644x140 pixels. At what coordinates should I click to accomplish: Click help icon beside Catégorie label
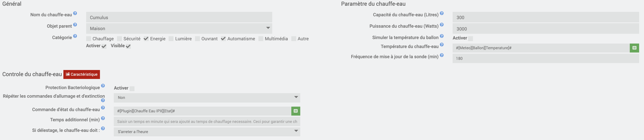coord(75,36)
